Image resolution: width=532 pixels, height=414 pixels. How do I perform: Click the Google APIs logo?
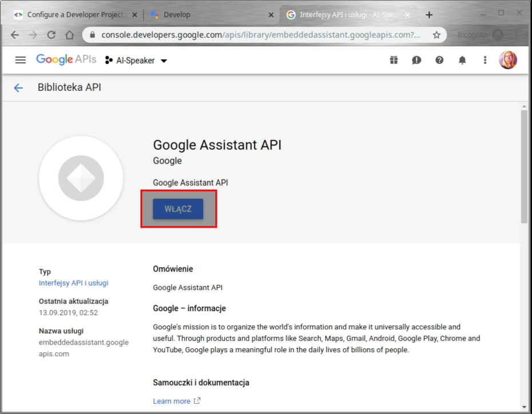[66, 59]
